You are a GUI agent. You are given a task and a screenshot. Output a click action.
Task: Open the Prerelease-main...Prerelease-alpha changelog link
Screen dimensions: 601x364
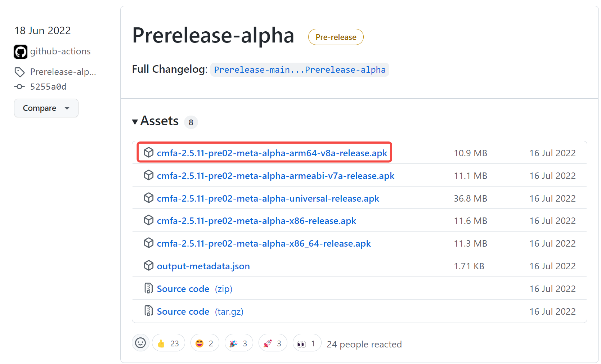[x=300, y=69]
